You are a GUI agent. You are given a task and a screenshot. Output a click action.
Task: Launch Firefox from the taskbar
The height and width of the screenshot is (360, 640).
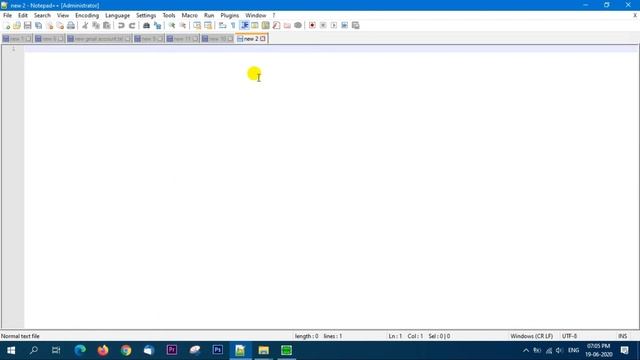pos(103,350)
